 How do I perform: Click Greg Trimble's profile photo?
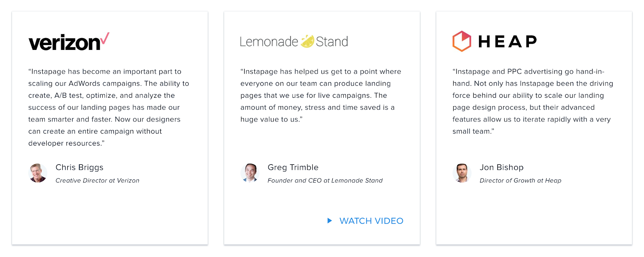tap(250, 173)
